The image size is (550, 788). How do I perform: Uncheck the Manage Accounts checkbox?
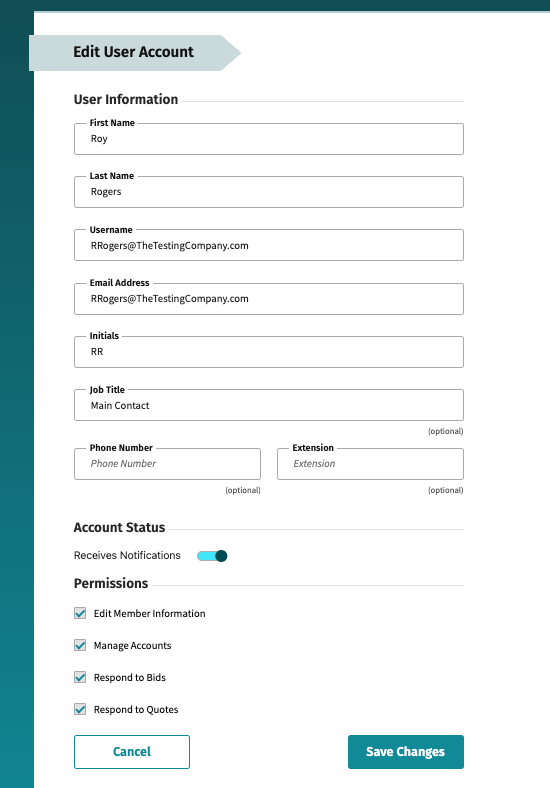click(x=80, y=645)
